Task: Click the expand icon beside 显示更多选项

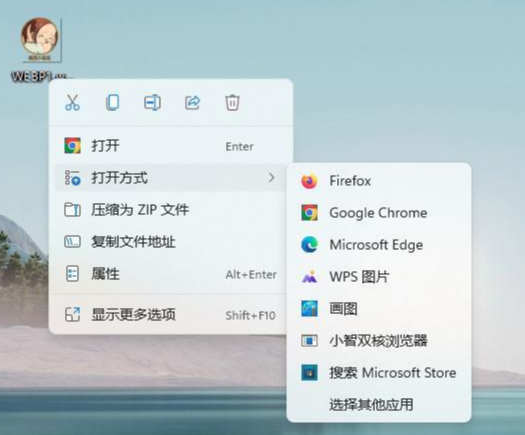Action: pos(73,314)
